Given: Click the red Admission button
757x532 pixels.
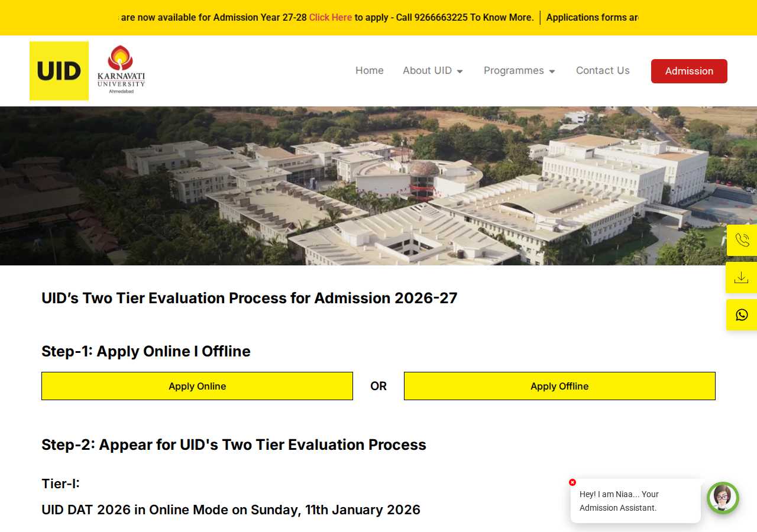Looking at the screenshot, I should pos(689,71).
